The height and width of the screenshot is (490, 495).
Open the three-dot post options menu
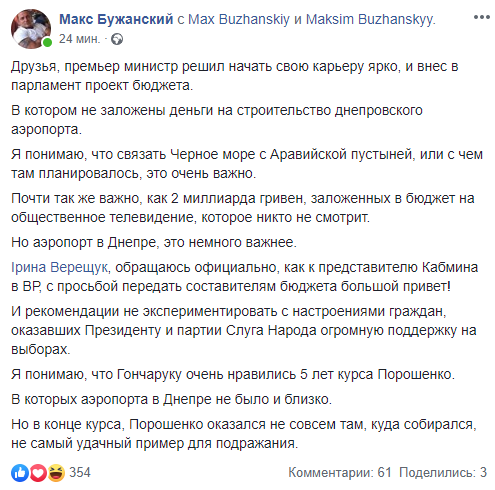click(x=481, y=17)
